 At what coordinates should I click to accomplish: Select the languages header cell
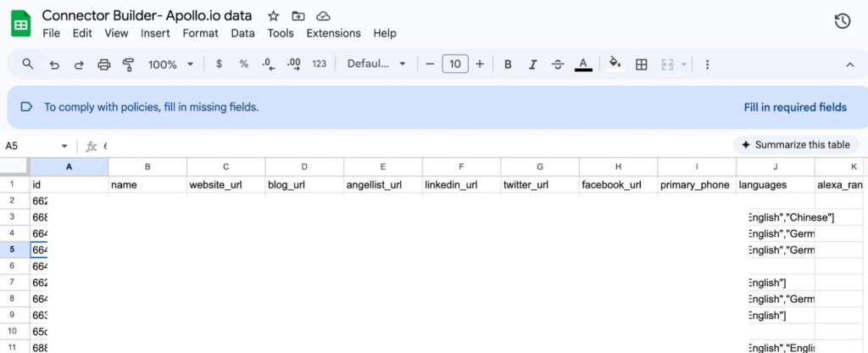(x=775, y=184)
